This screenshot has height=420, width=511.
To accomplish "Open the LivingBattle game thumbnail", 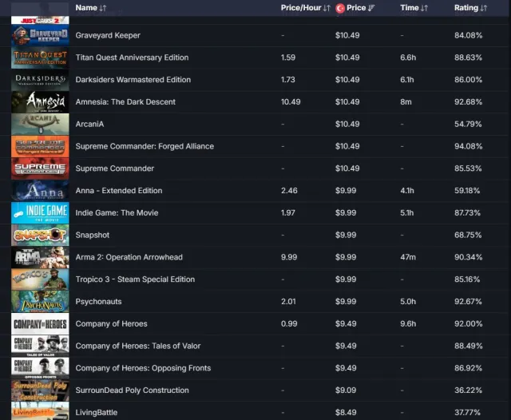I will tap(40, 411).
